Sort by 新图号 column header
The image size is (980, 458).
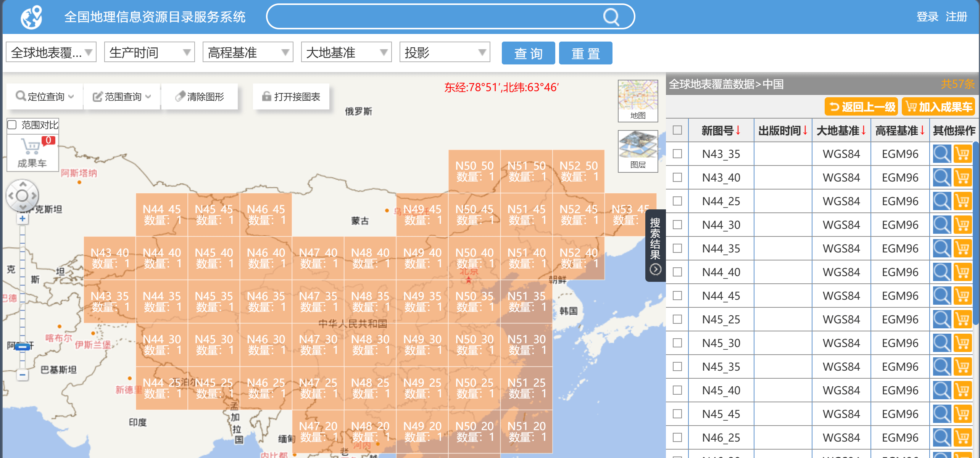tap(721, 130)
